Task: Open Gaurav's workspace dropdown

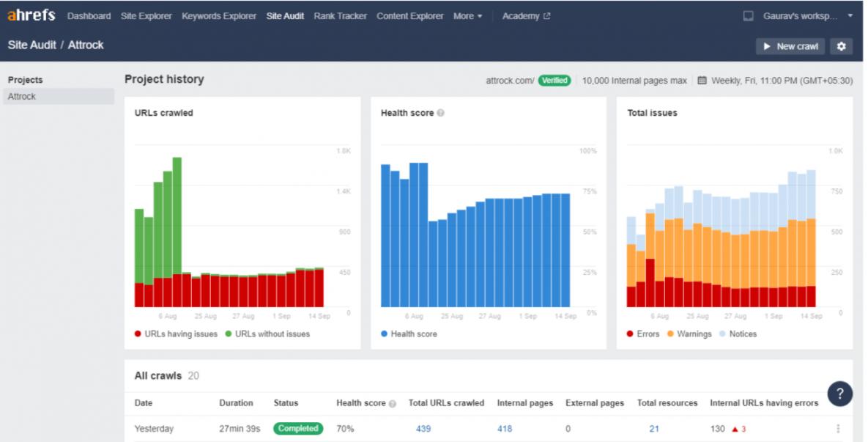Action: point(806,16)
